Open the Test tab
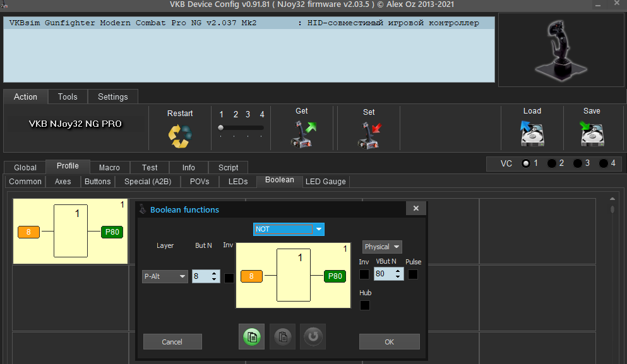 click(x=150, y=167)
